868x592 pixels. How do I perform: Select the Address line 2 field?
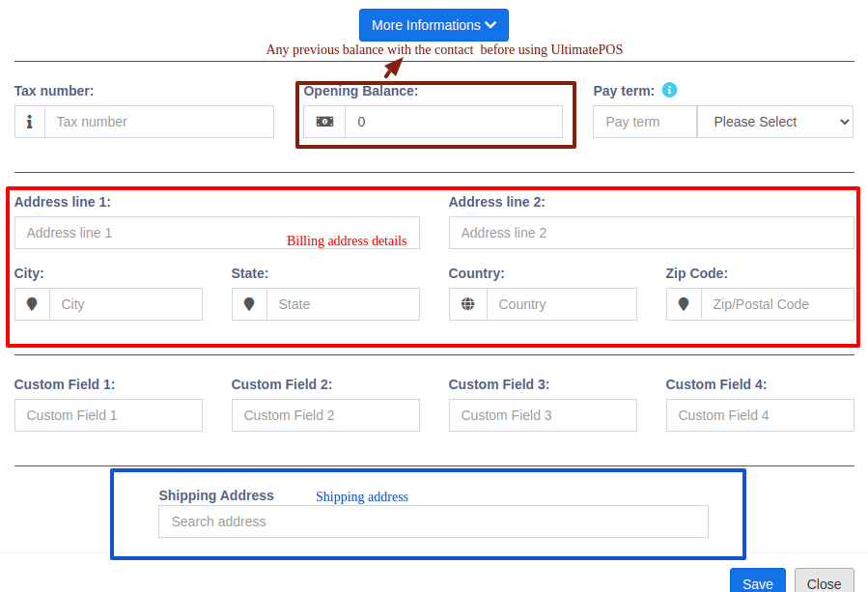tap(651, 233)
